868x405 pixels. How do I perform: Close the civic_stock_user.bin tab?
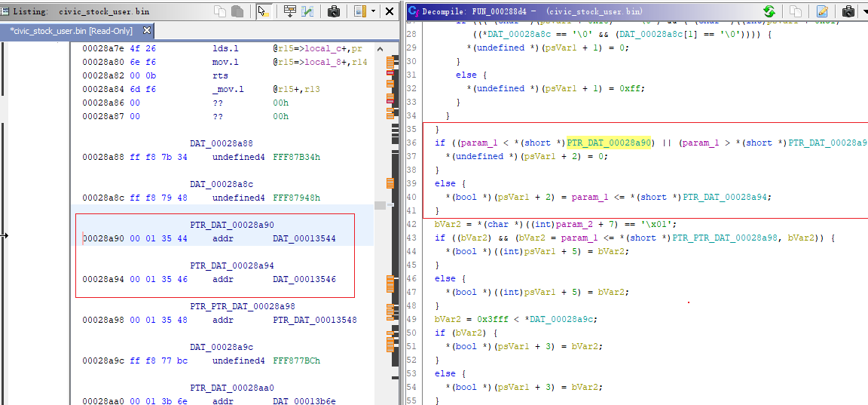pos(146,30)
